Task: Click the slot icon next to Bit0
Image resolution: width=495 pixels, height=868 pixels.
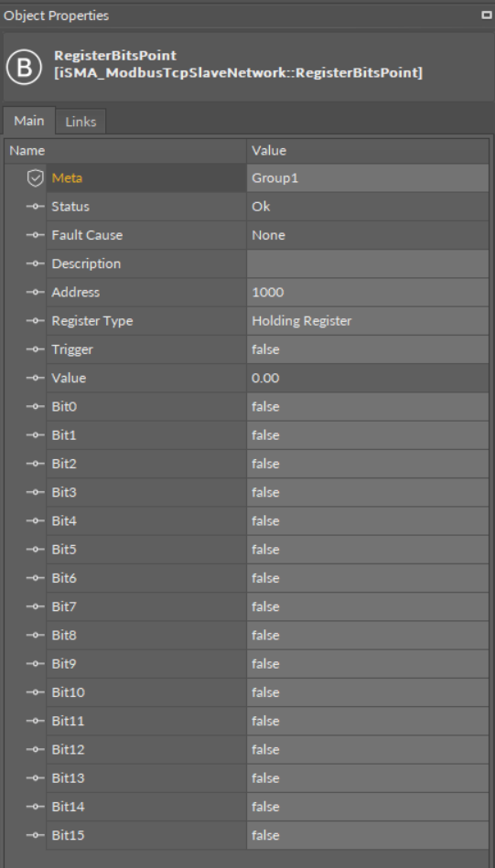Action: [x=36, y=407]
